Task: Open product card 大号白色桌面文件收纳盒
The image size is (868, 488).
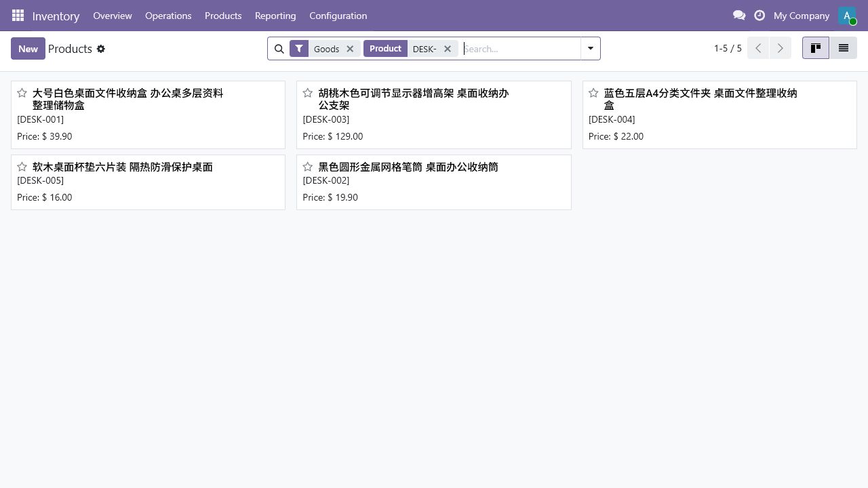Action: 148,115
